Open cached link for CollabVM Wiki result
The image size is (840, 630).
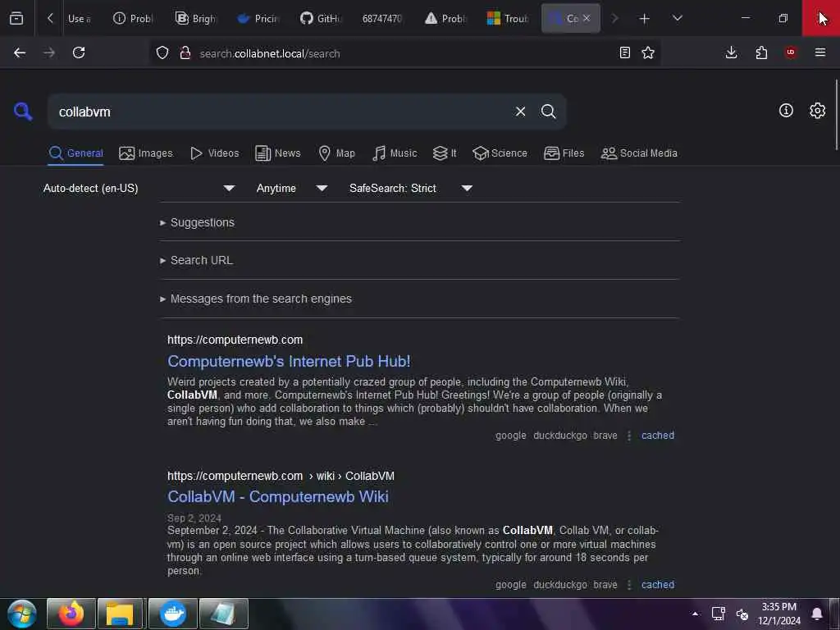click(658, 585)
